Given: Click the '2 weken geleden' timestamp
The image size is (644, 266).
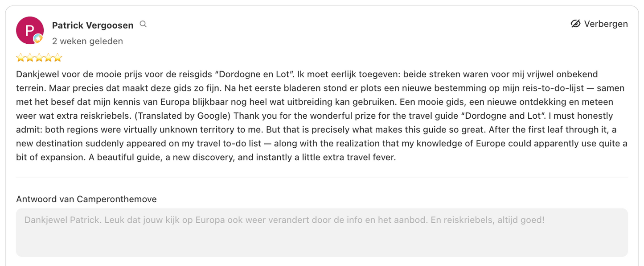Looking at the screenshot, I should 87,41.
